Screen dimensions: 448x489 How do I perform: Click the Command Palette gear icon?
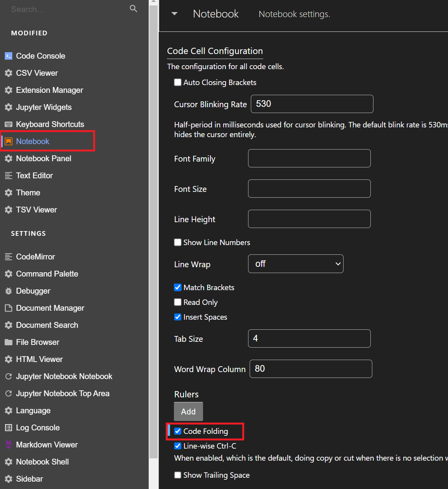9,274
